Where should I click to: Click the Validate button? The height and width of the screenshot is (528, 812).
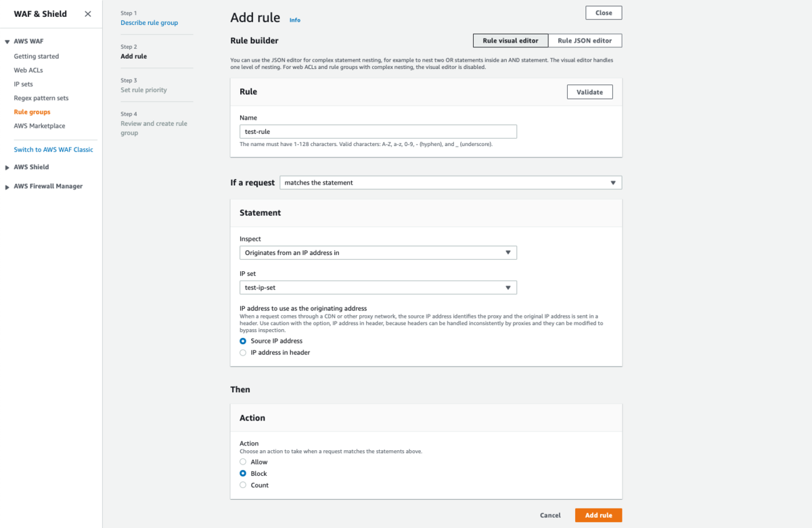589,92
